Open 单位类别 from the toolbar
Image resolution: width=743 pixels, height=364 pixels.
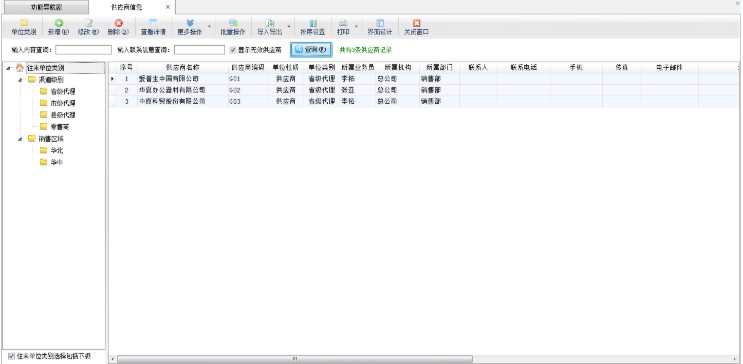[24, 27]
